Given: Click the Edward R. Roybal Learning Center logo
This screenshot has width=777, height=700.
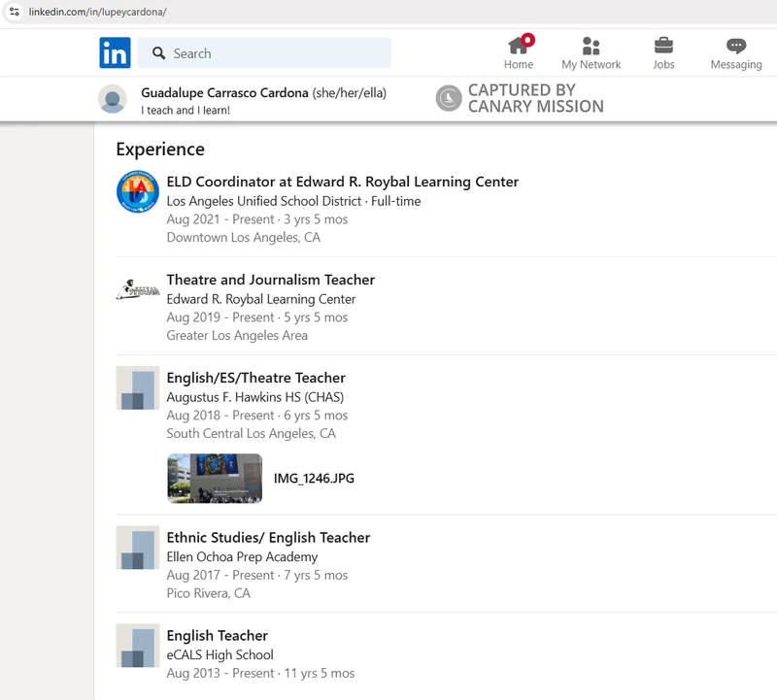Looking at the screenshot, I should [x=138, y=289].
